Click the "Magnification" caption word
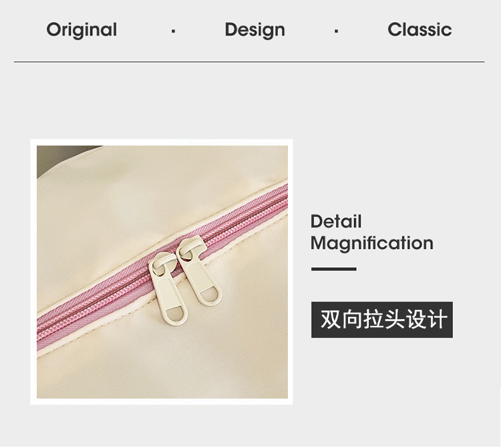This screenshot has width=501, height=448. point(372,244)
